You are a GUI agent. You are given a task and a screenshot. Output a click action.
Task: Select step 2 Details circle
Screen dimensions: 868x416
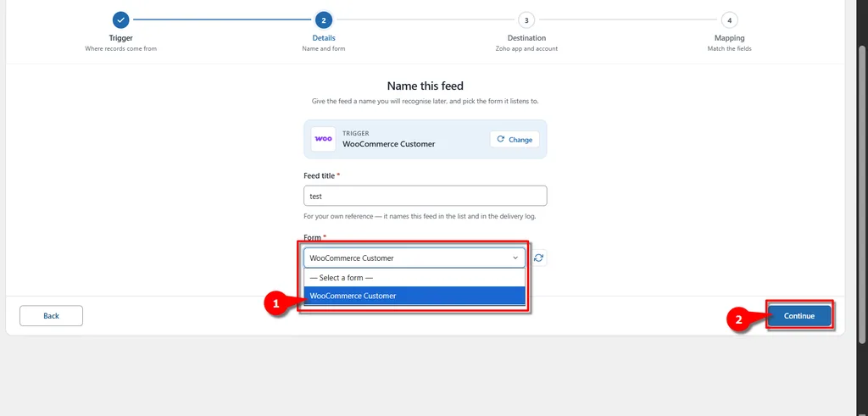tap(324, 20)
